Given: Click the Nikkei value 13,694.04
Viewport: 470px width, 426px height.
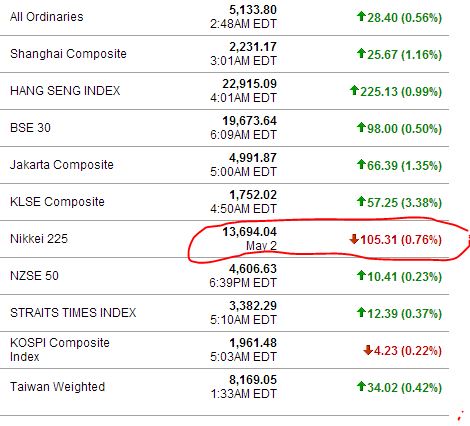Looking at the screenshot, I should 250,232.
